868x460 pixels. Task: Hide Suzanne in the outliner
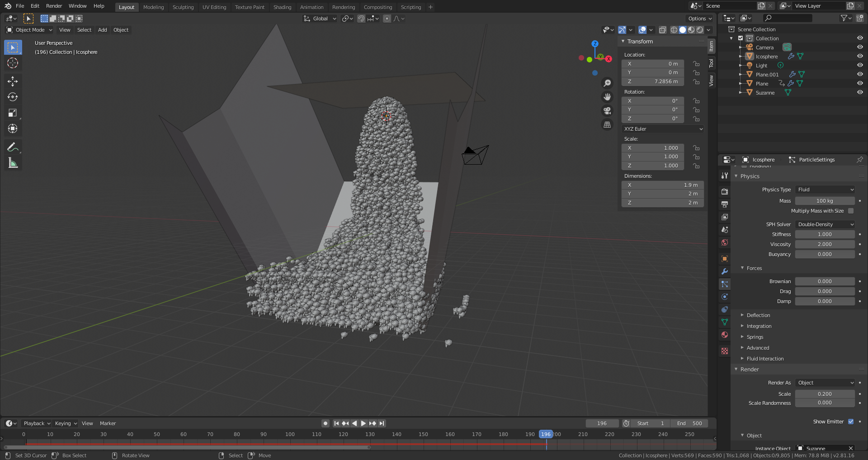(860, 92)
